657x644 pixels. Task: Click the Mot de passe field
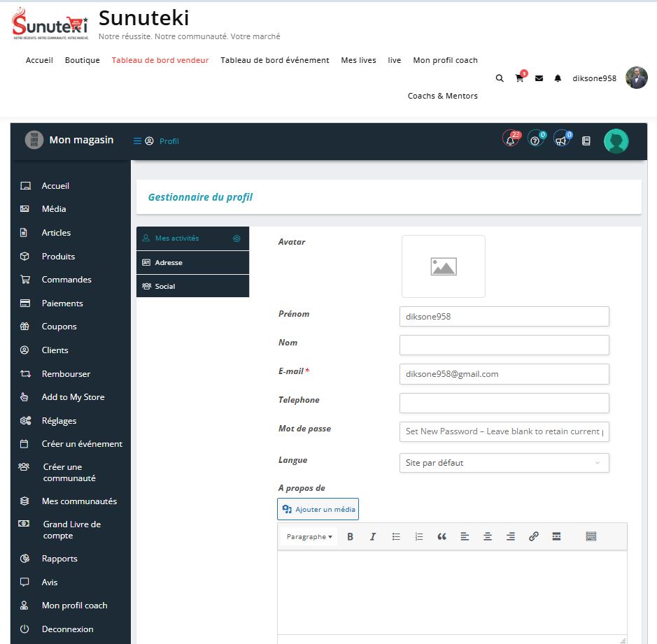[504, 431]
